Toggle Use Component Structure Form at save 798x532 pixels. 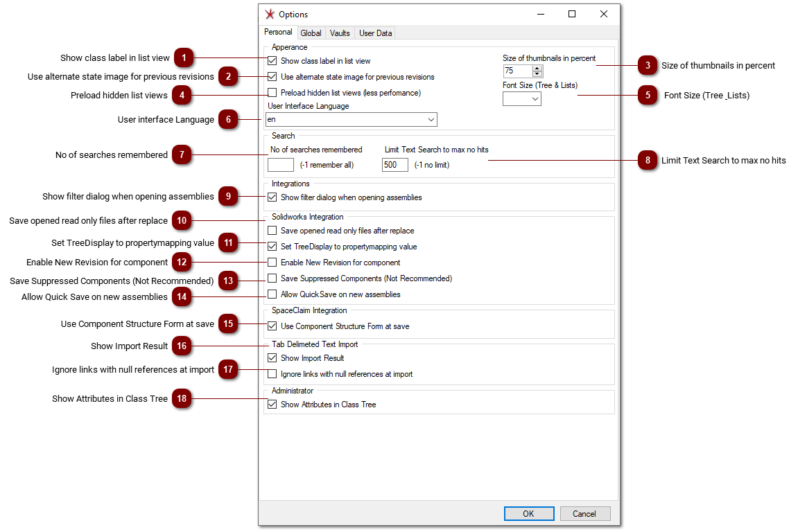tap(272, 326)
